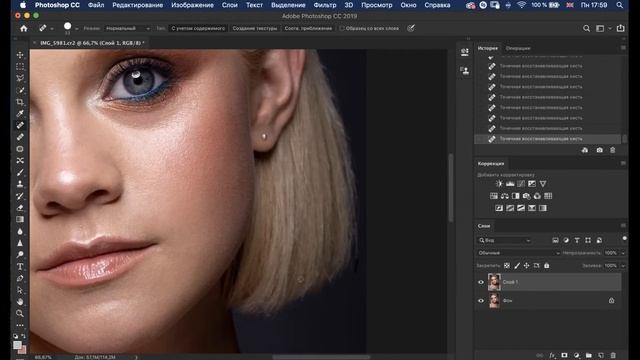Add layer style with fx icon
Screen dimensions: 640x360
tap(552, 356)
